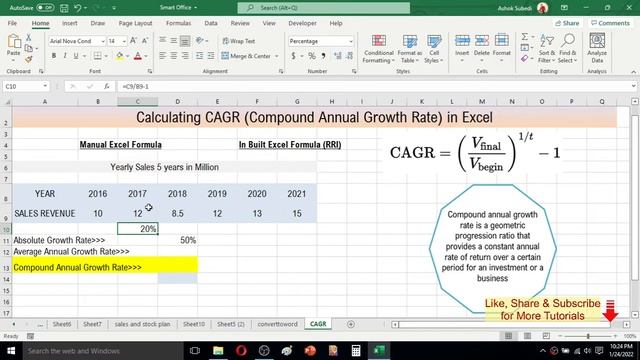
Task: Open the Formulas ribbon tab
Action: [178, 23]
